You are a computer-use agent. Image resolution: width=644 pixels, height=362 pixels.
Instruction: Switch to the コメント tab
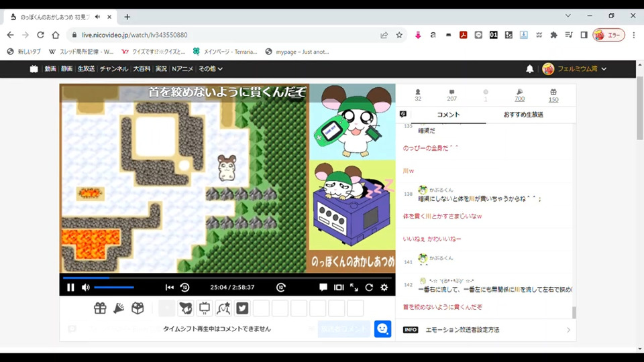click(x=448, y=115)
